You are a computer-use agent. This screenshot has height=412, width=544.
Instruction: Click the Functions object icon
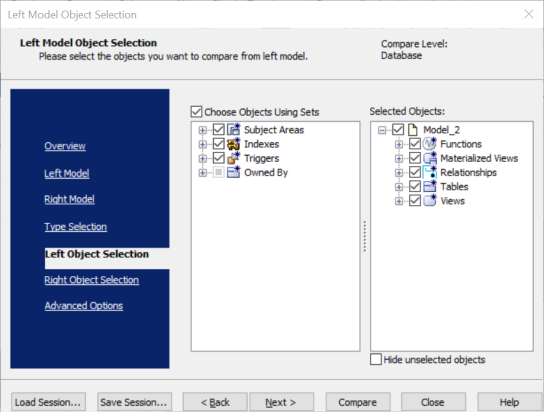(430, 144)
